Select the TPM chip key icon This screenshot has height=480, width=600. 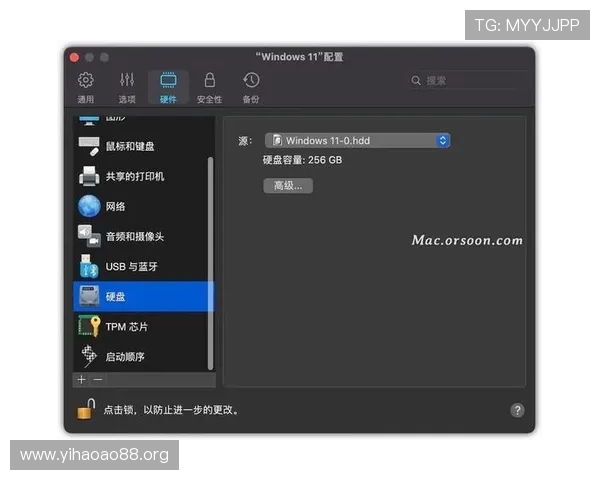click(x=89, y=326)
